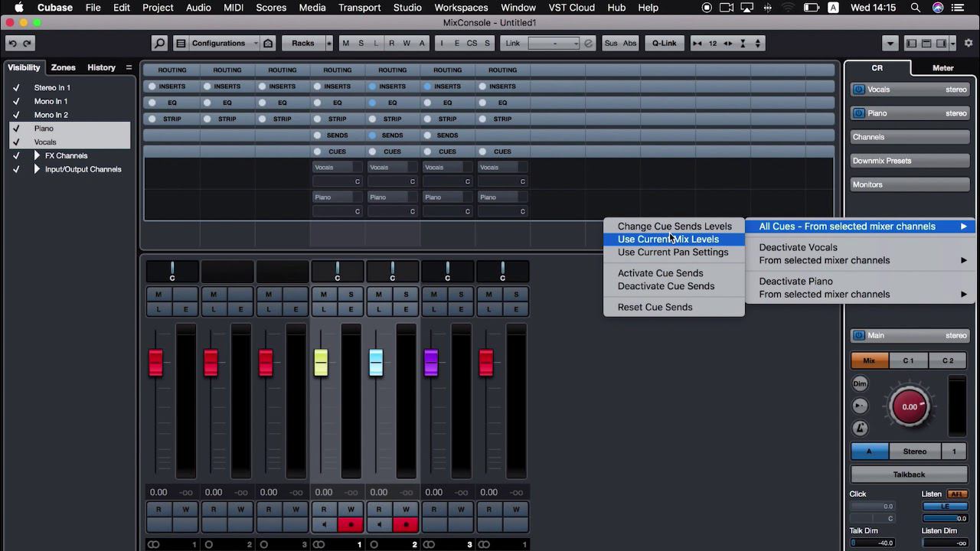Enable the S solo button on Piano channel

pyautogui.click(x=350, y=295)
